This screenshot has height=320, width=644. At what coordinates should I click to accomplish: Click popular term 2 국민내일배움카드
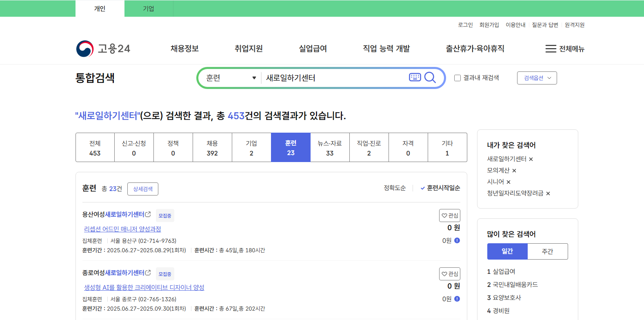point(513,284)
